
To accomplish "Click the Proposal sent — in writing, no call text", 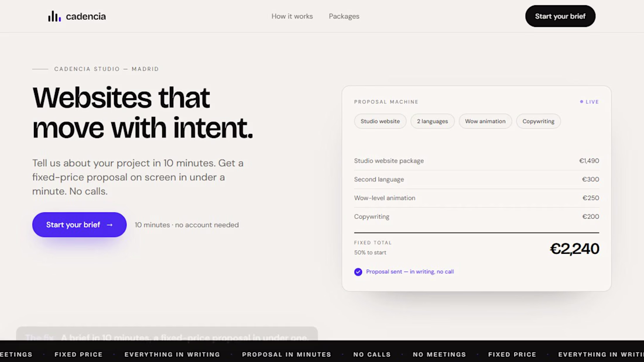I will (x=410, y=272).
